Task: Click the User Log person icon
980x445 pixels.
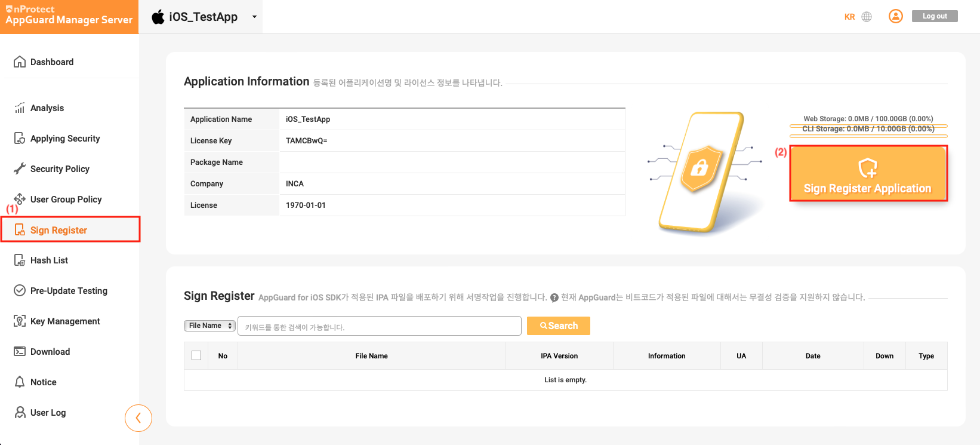Action: 20,412
